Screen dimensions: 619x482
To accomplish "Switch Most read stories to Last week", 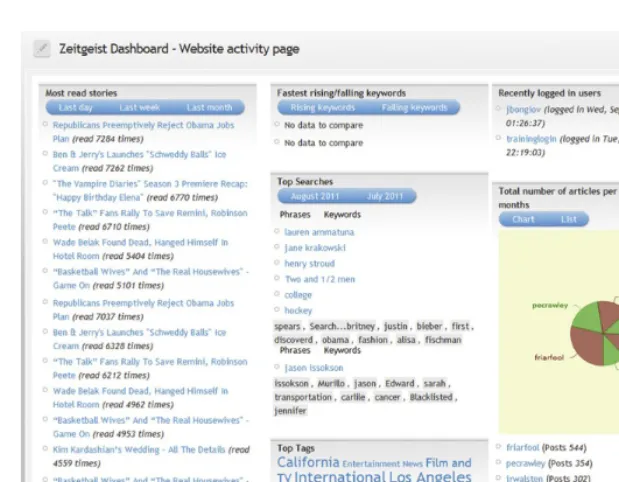I will 139,107.
